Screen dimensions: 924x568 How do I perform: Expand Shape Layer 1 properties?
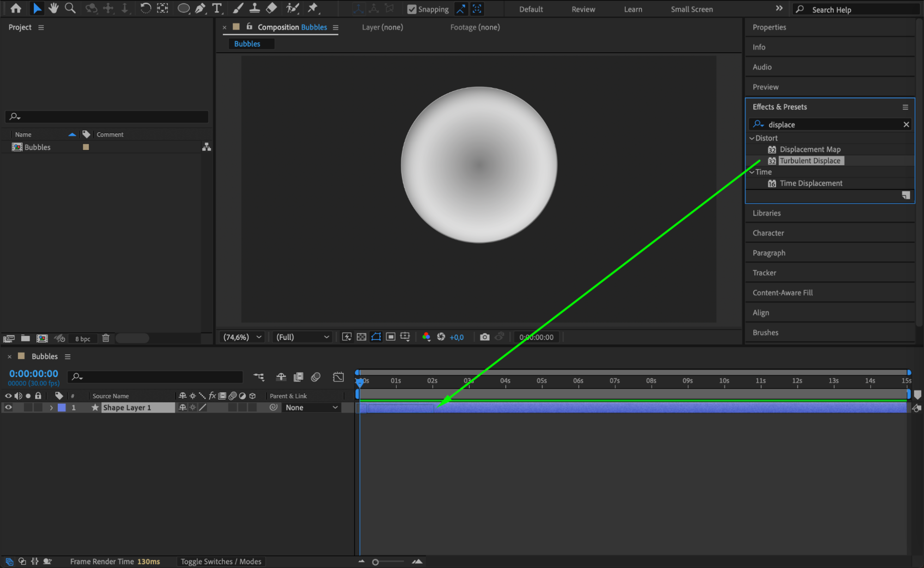(51, 407)
